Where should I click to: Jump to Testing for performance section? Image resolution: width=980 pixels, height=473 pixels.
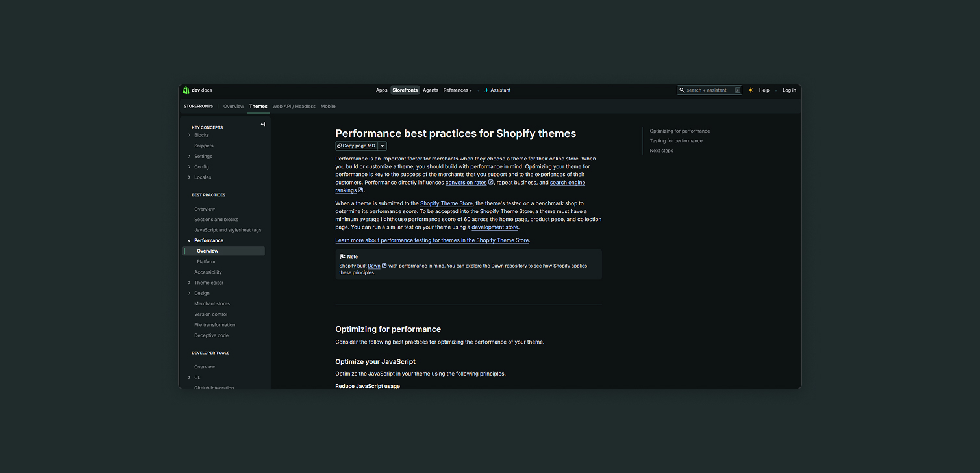(x=676, y=141)
